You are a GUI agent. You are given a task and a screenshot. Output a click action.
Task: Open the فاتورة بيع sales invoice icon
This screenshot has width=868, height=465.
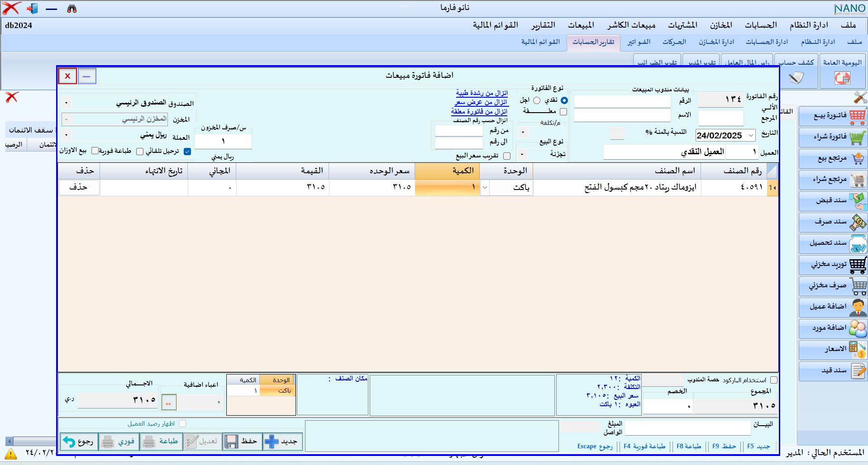(857, 116)
